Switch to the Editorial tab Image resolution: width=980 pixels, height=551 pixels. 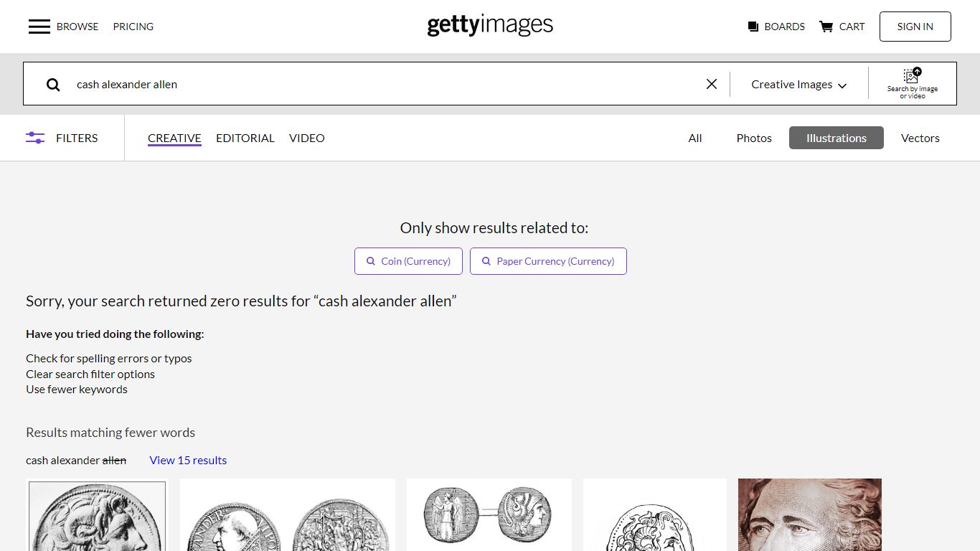point(245,138)
